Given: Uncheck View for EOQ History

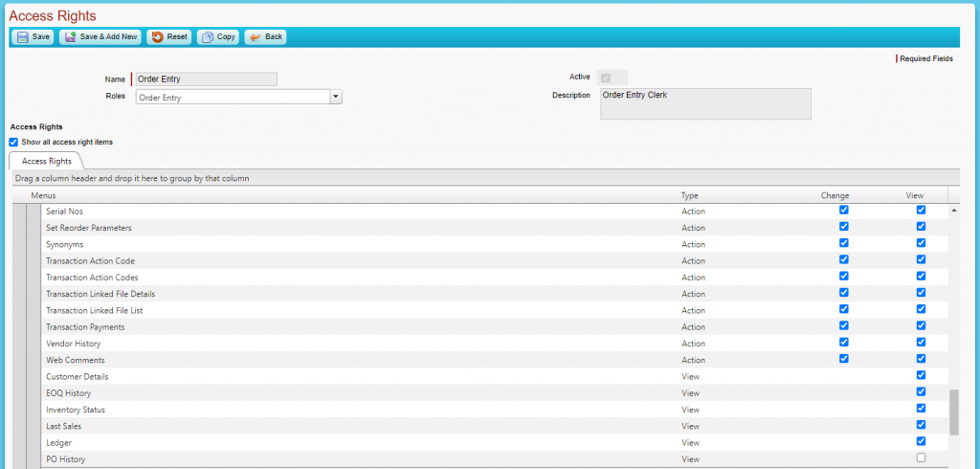Looking at the screenshot, I should 921,391.
